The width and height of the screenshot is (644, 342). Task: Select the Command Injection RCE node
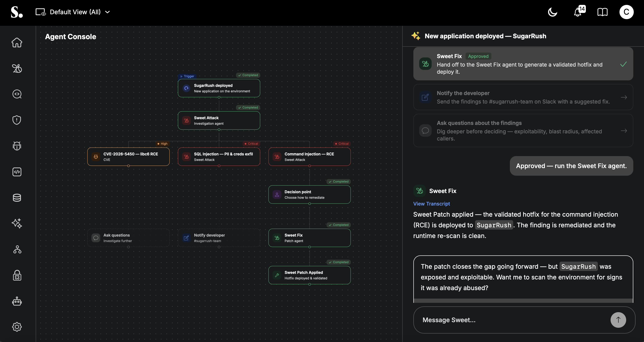pos(310,157)
